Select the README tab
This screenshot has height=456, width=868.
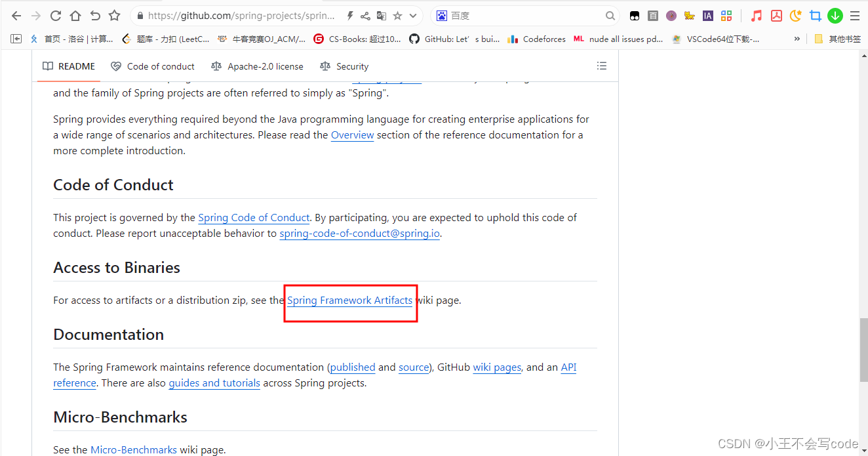pos(69,66)
